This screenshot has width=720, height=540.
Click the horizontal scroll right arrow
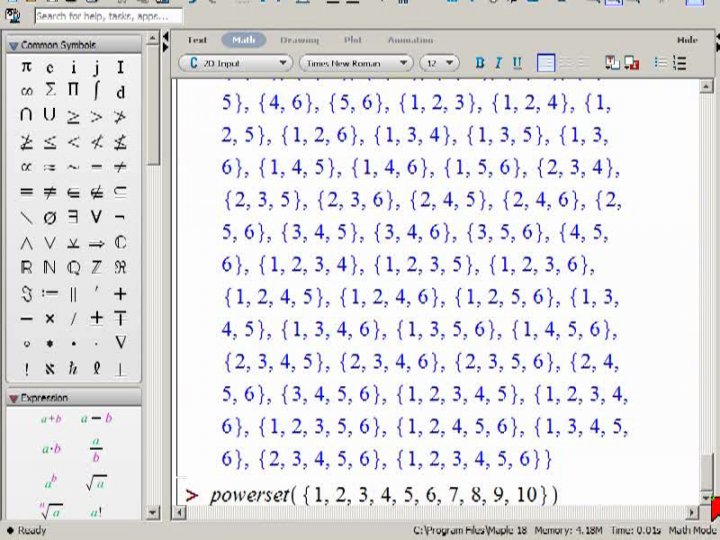pos(692,512)
